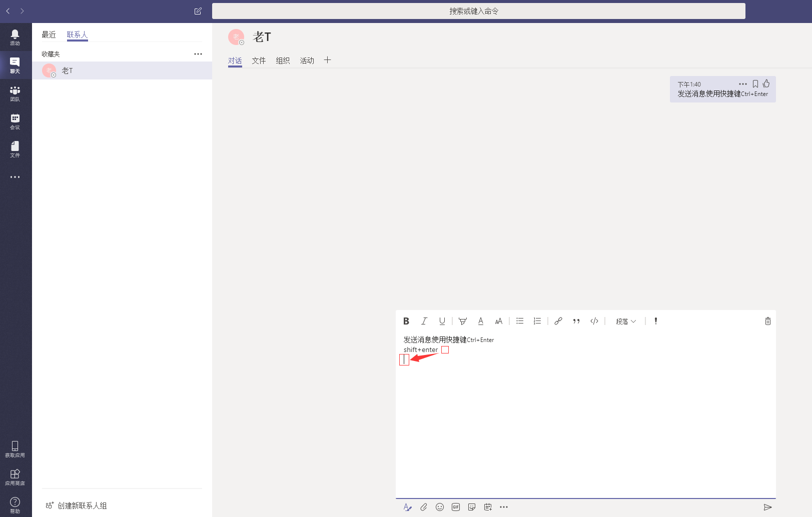The image size is (812, 517).
Task: Open the GIF picker
Action: (456, 507)
